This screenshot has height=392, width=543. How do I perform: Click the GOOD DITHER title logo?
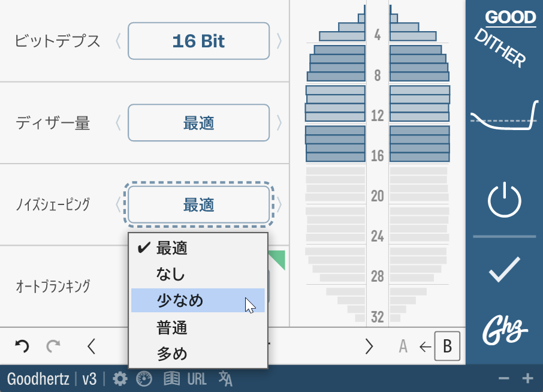point(505,38)
